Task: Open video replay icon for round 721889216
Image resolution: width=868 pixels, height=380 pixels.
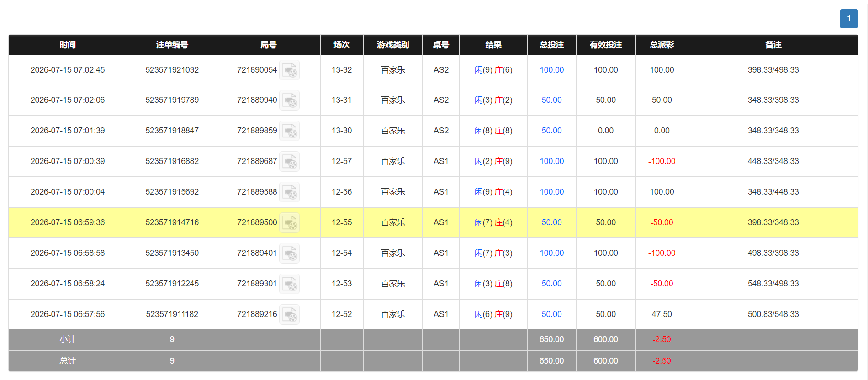Action: (290, 314)
